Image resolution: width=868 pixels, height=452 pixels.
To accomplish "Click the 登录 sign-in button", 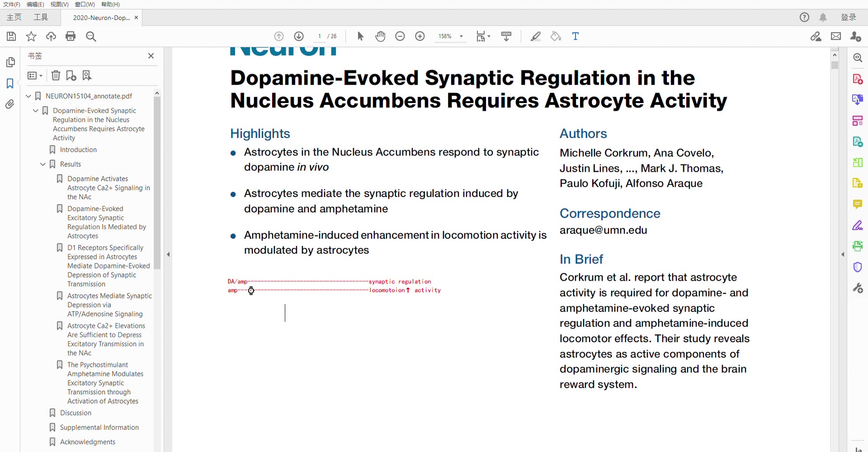I will (x=849, y=17).
